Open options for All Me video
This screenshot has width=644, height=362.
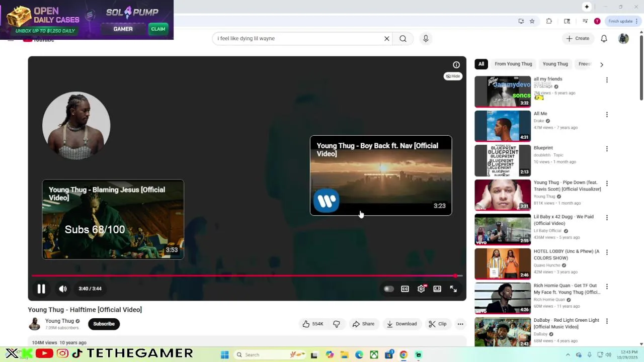click(x=607, y=115)
